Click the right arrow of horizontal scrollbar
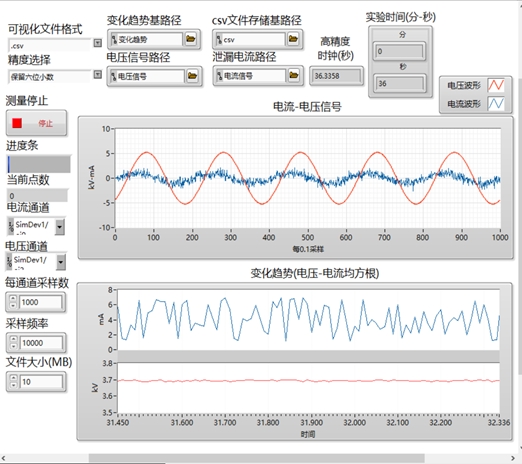 pos(513,458)
